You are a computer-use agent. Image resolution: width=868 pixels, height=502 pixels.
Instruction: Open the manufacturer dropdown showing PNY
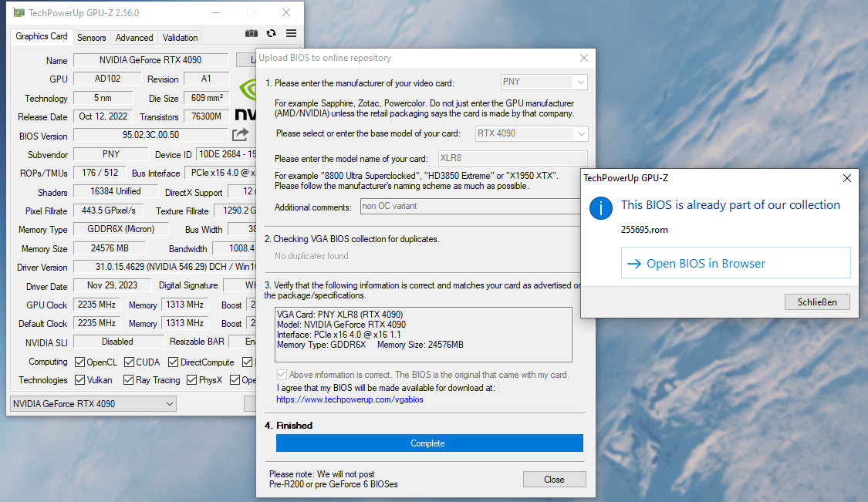point(544,82)
